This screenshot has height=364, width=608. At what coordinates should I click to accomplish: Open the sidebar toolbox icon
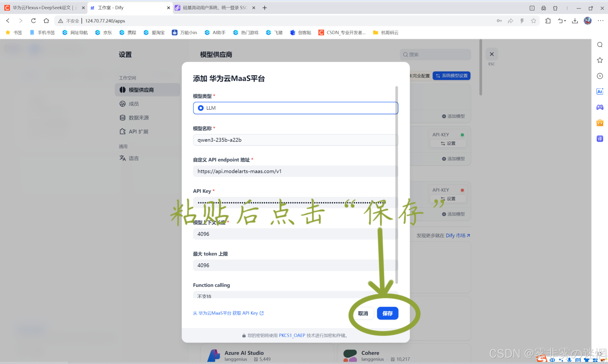[x=600, y=123]
